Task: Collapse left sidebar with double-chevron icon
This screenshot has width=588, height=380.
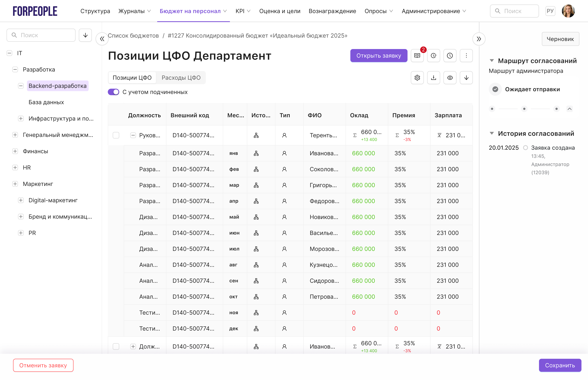Action: point(102,39)
